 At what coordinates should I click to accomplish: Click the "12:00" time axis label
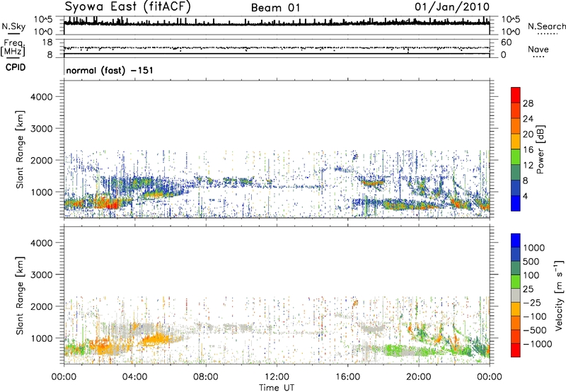point(277,377)
